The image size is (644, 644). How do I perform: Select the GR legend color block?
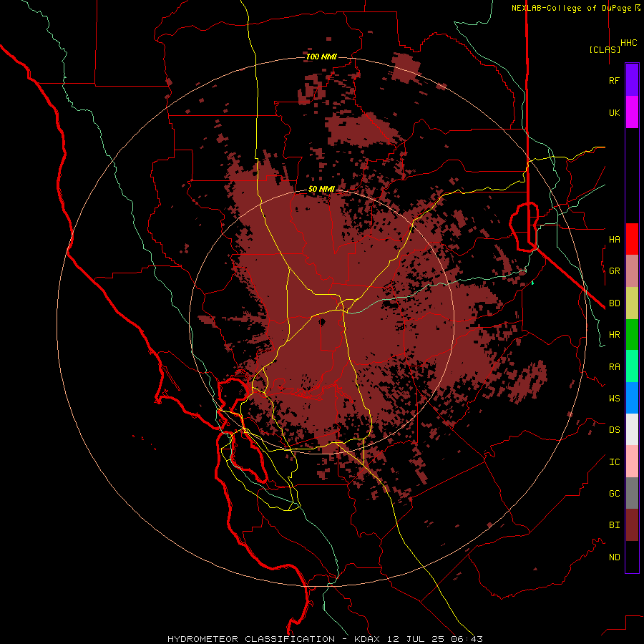click(632, 271)
